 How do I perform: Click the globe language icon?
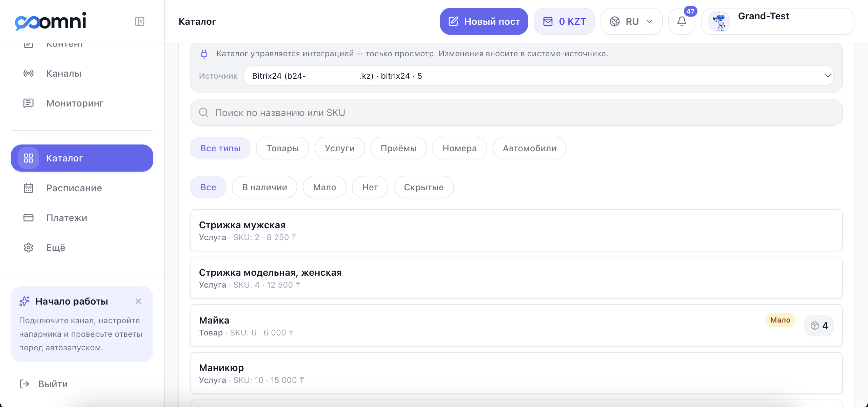coord(615,21)
